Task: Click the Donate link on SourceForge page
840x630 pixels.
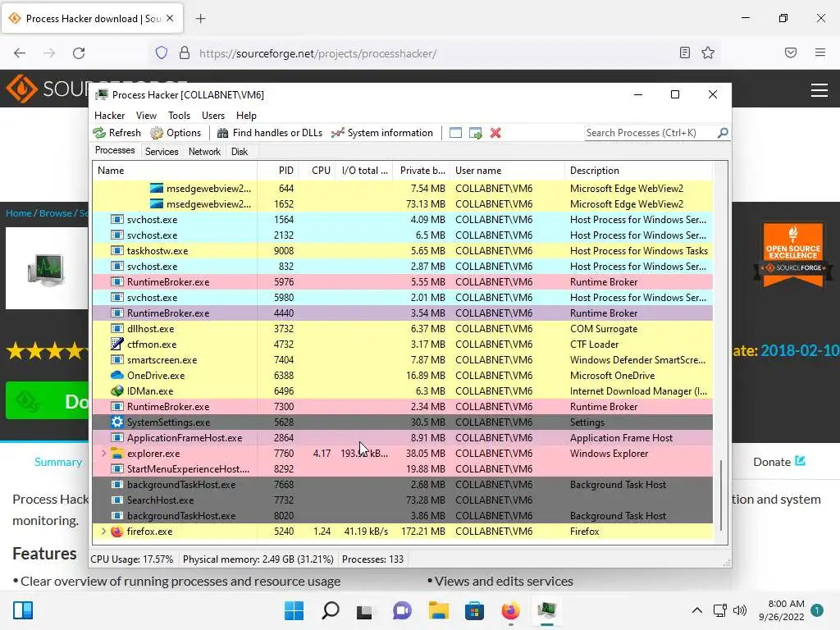Action: pos(779,462)
